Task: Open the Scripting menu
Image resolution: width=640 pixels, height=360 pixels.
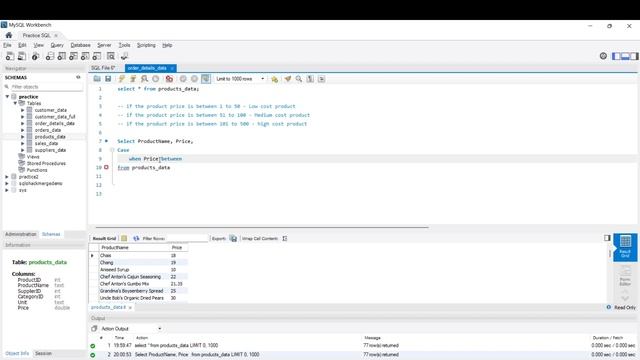Action: (x=146, y=45)
